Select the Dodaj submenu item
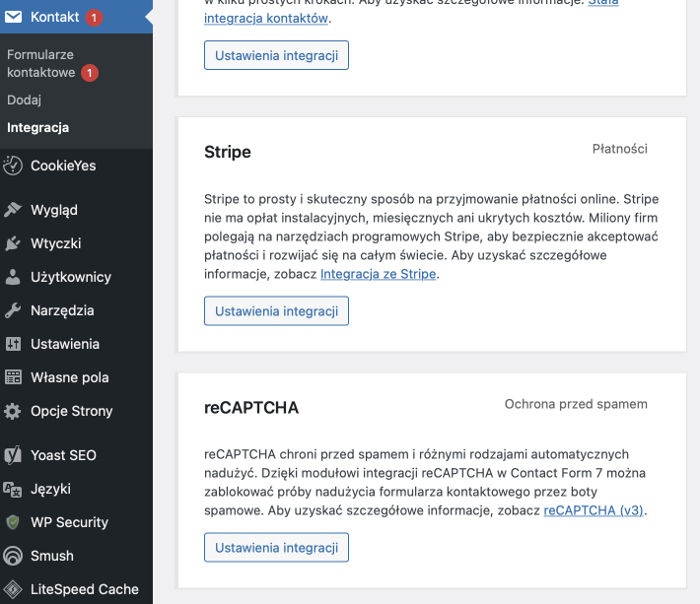Screen dimensions: 700x604 pos(24,100)
